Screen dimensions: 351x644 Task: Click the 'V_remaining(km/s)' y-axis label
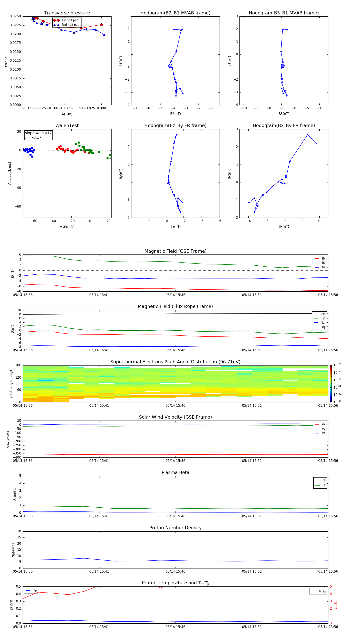pos(10,173)
